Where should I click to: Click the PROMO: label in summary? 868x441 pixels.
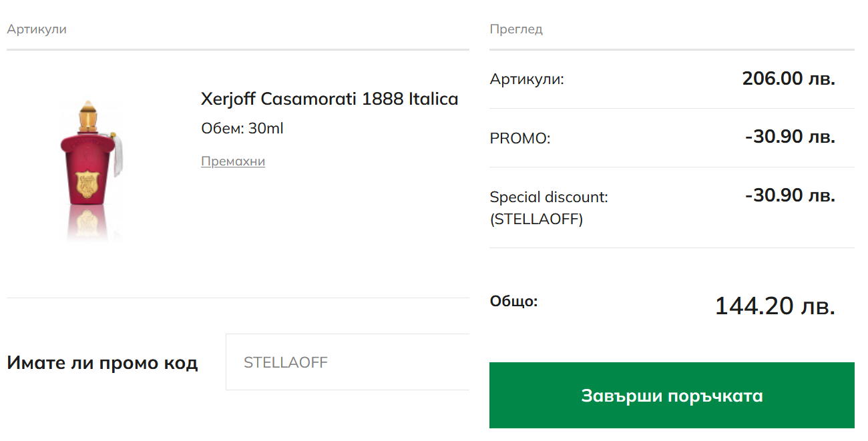520,139
